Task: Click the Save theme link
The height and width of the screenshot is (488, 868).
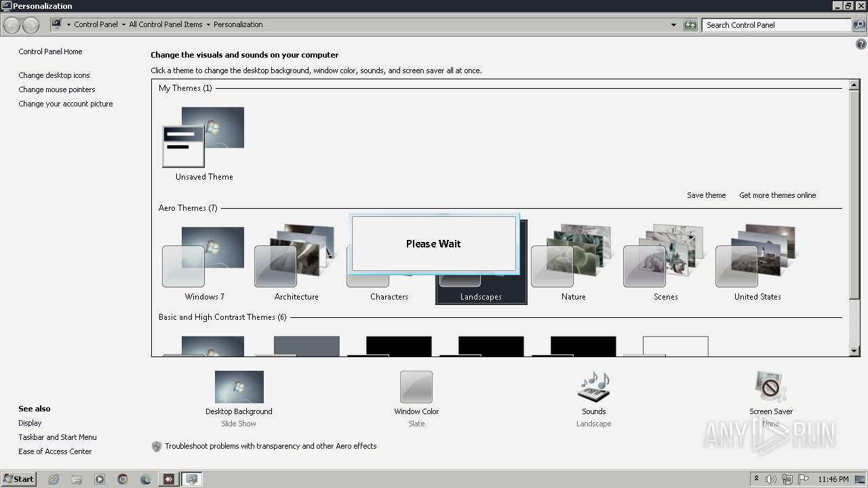Action: (706, 195)
